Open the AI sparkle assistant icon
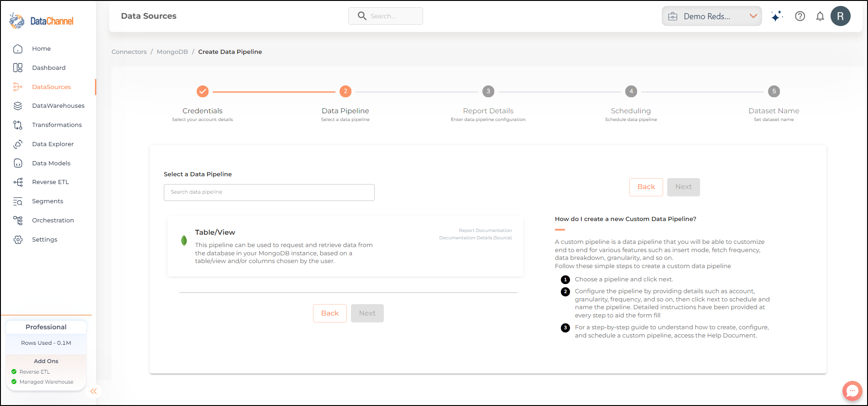This screenshot has width=868, height=406. [x=777, y=16]
